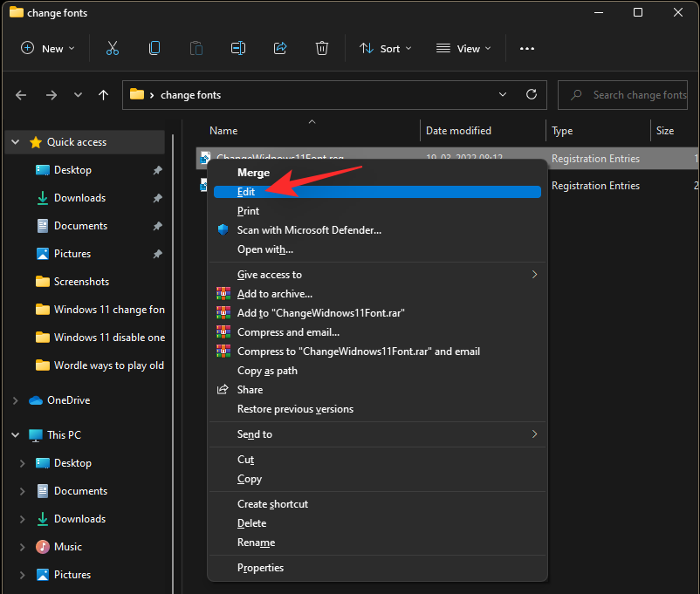
Task: Click the Delete trash icon in the toolbar
Action: click(322, 48)
